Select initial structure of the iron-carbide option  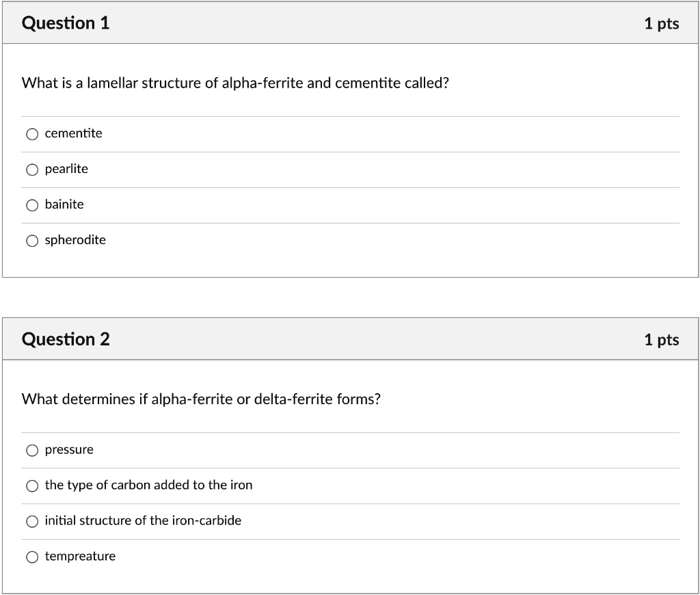[143, 521]
